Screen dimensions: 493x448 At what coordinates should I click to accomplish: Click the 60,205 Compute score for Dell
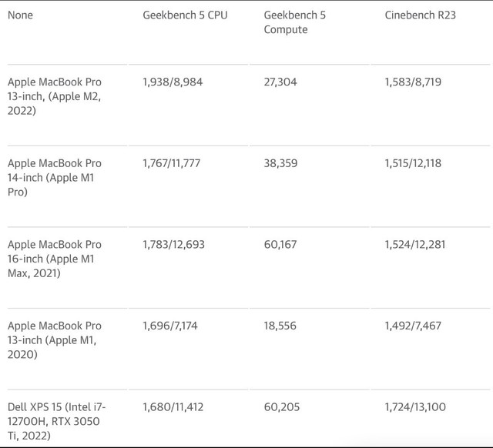[x=282, y=407]
